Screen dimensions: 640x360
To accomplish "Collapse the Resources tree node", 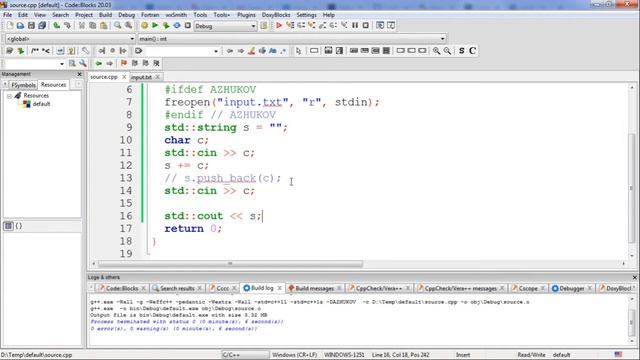I will coord(9,96).
